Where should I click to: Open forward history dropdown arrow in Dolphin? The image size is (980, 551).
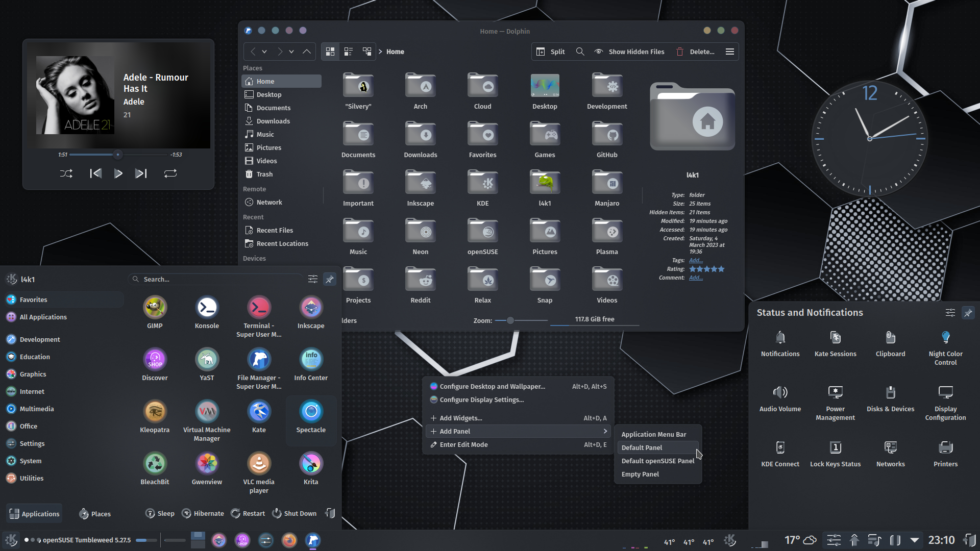click(291, 52)
